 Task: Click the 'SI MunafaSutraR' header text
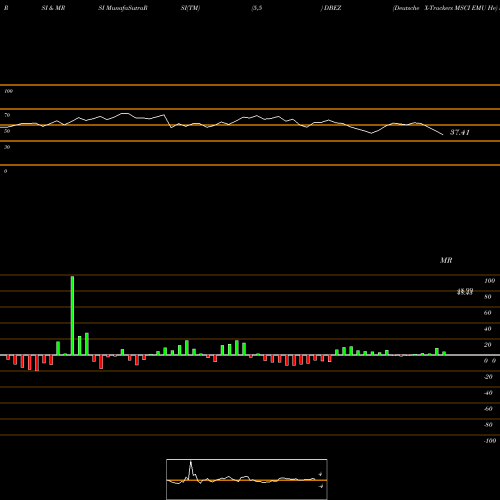[x=123, y=8]
